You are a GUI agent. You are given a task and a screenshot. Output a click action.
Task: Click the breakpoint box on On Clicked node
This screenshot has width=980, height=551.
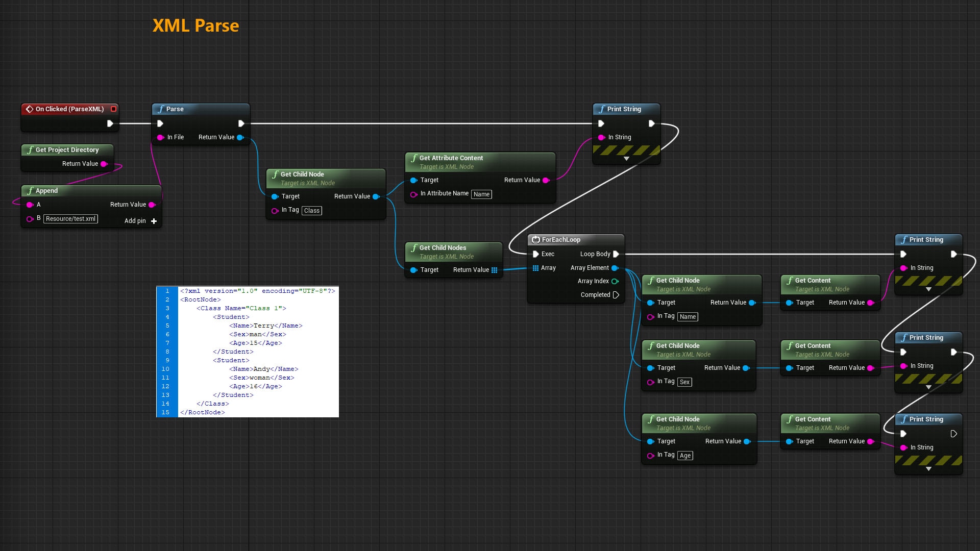click(113, 109)
